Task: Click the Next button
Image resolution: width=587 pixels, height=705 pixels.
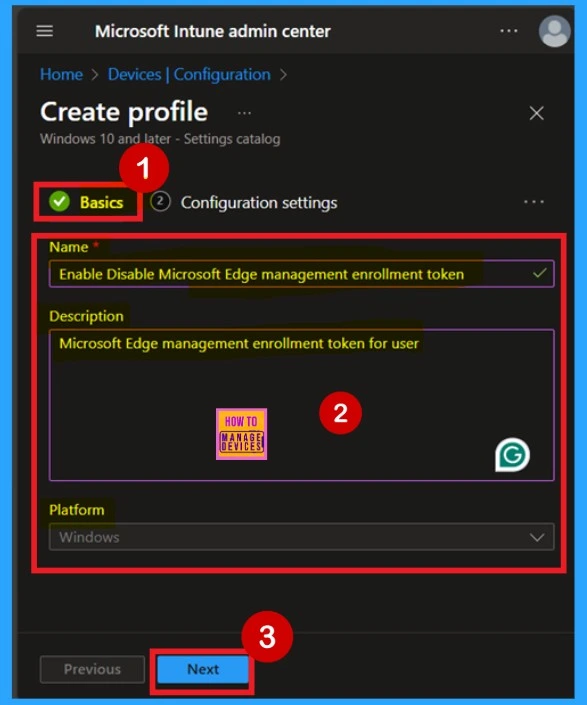Action: 203,669
